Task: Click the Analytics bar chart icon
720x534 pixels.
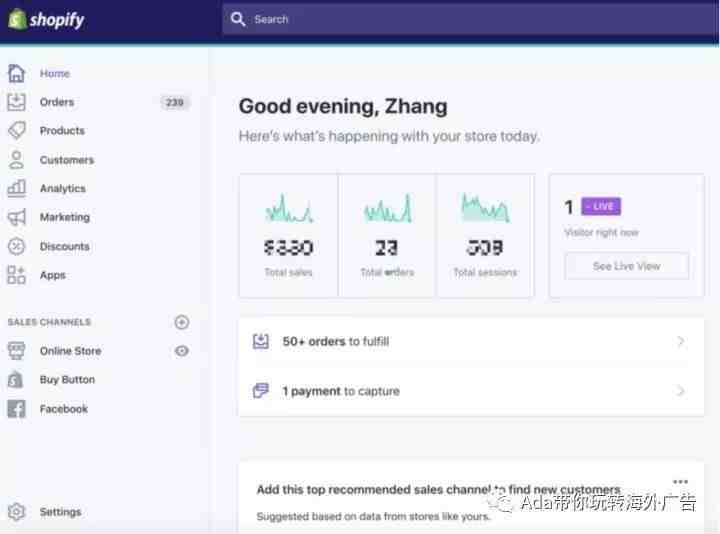Action: tap(17, 188)
